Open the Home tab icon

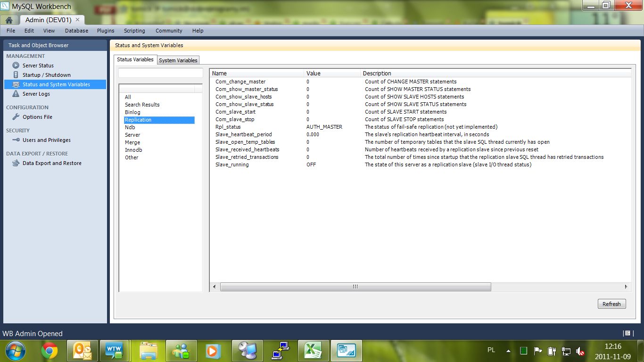[x=9, y=20]
